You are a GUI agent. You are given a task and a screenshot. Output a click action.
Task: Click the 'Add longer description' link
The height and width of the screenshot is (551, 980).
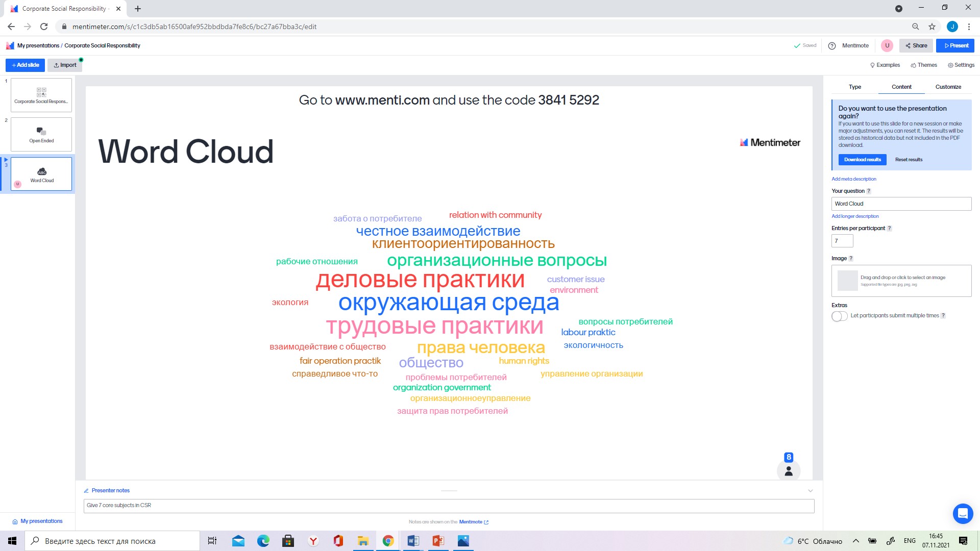[x=855, y=216]
